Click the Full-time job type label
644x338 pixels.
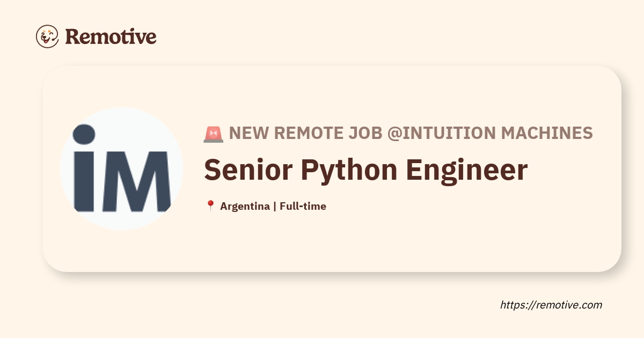click(x=303, y=206)
